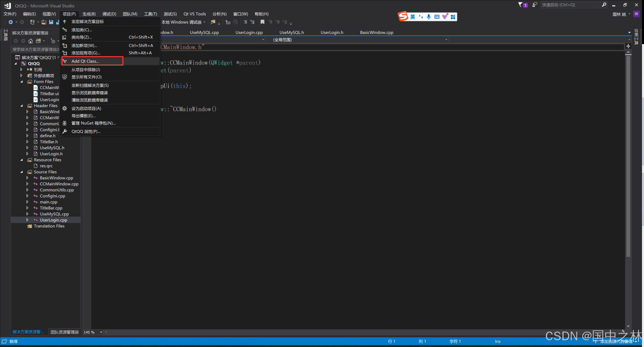Switch to the UserLogin.h tab

point(332,32)
